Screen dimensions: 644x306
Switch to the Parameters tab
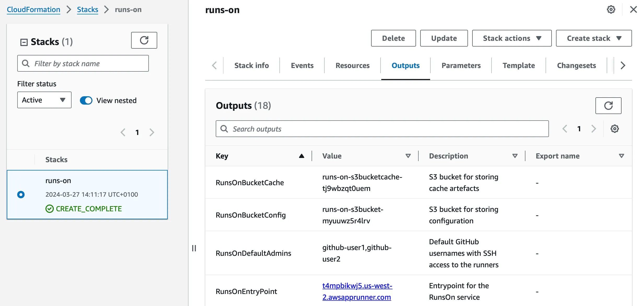(461, 65)
